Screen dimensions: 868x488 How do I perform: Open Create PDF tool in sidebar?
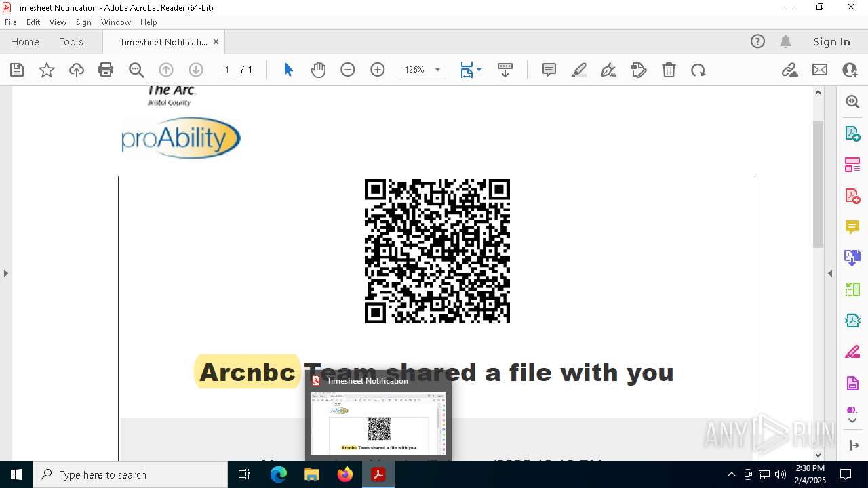tap(852, 196)
